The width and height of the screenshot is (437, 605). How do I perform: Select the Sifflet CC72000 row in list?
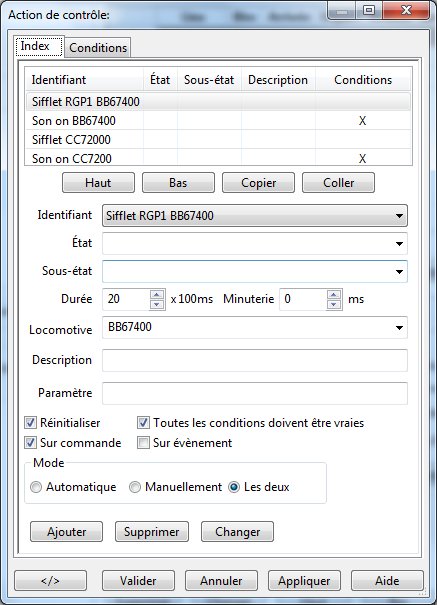pyautogui.click(x=218, y=139)
